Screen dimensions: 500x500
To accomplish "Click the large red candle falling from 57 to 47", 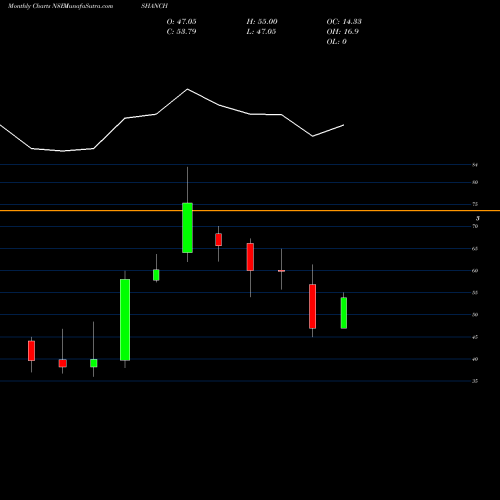I will [x=312, y=306].
